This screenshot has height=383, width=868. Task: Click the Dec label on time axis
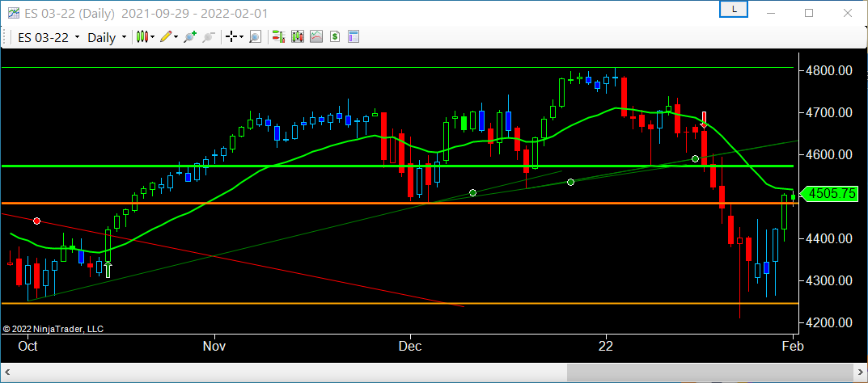point(410,347)
